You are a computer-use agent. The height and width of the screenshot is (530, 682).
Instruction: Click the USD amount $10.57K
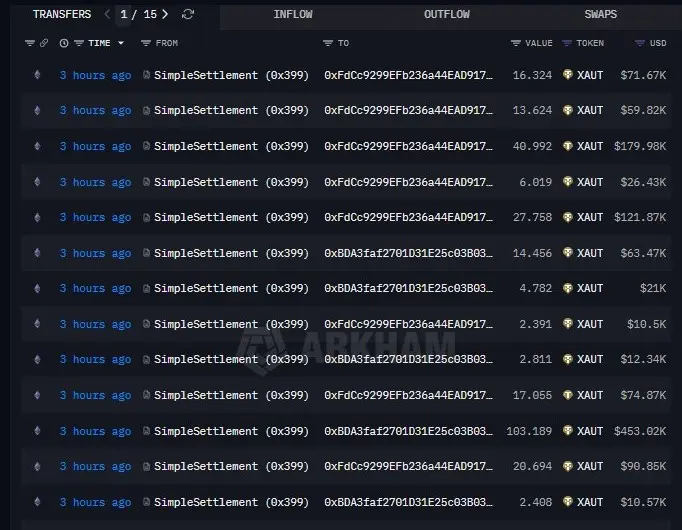point(643,502)
